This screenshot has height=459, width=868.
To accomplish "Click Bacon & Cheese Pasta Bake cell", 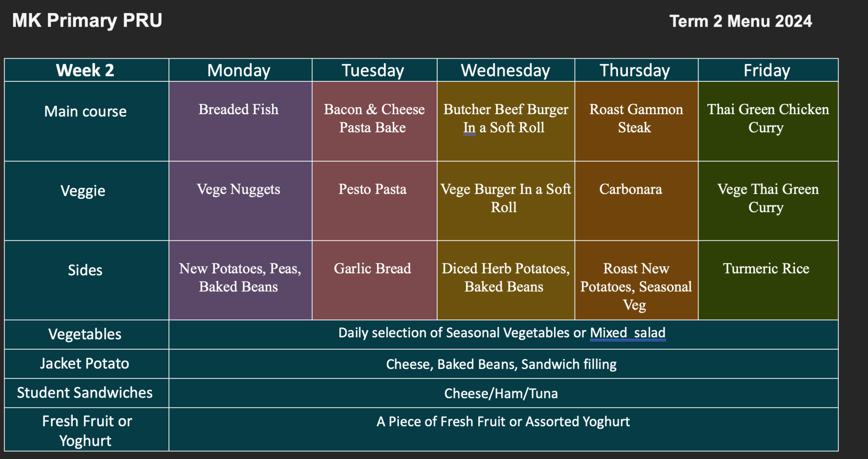I will tap(374, 121).
